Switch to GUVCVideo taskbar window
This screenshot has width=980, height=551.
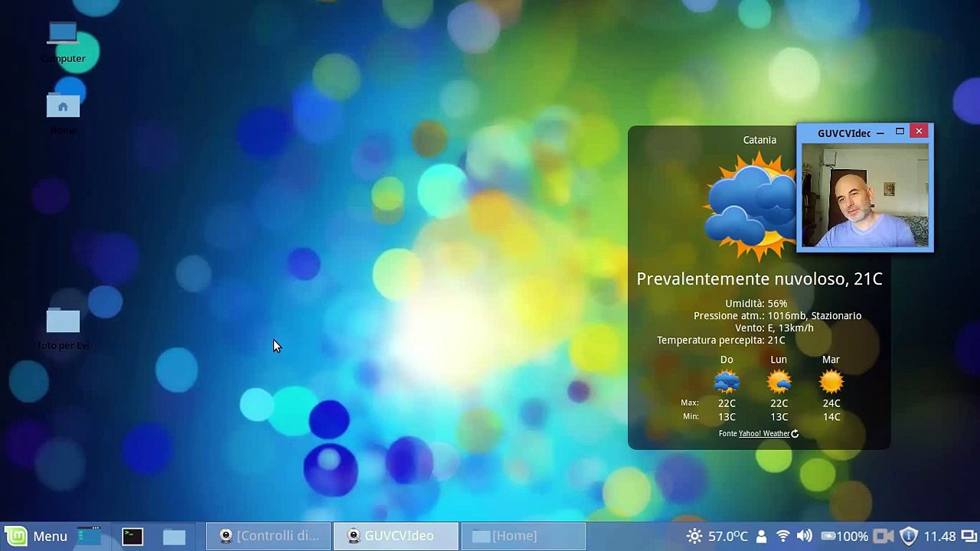click(x=396, y=536)
